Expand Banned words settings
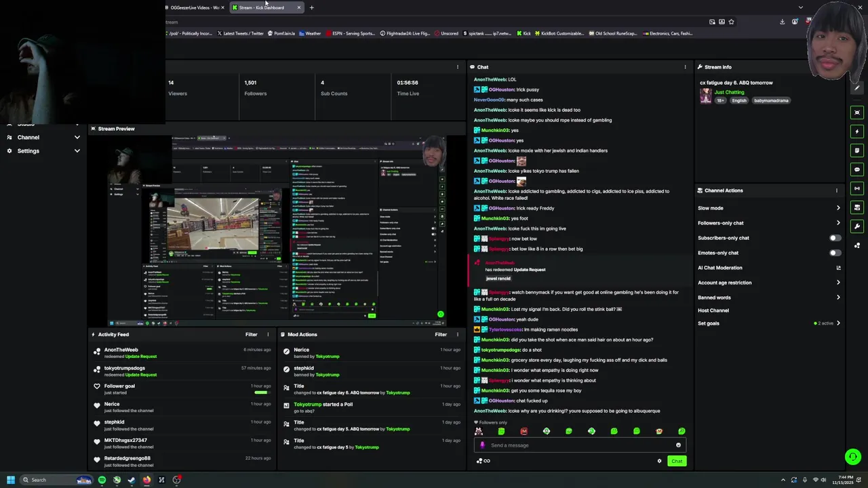The height and width of the screenshot is (488, 868). click(x=838, y=298)
